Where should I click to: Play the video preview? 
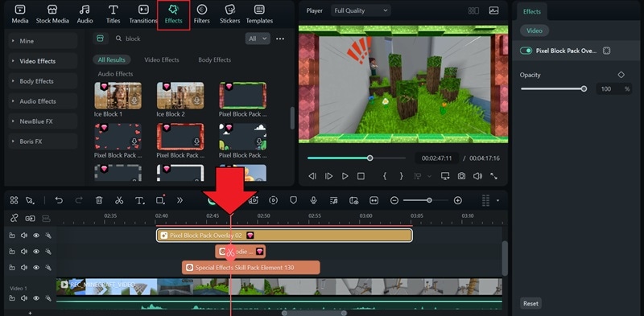(x=345, y=176)
